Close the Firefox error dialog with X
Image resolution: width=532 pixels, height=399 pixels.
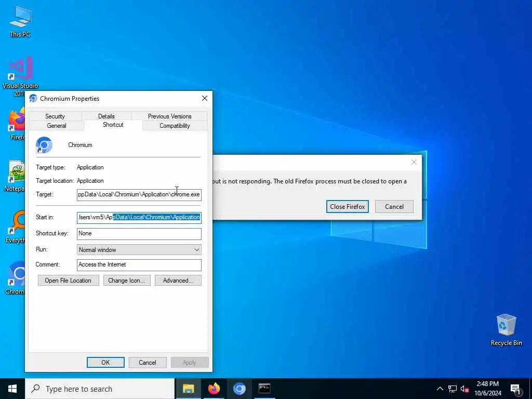414,162
